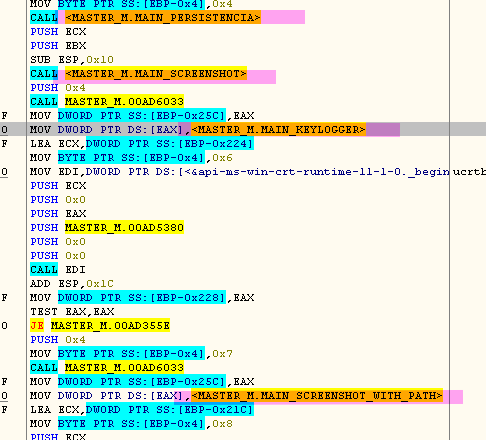Select the CALL MAIN_SCREENSHOT instruction line
The height and width of the screenshot is (440, 486).
click(153, 74)
